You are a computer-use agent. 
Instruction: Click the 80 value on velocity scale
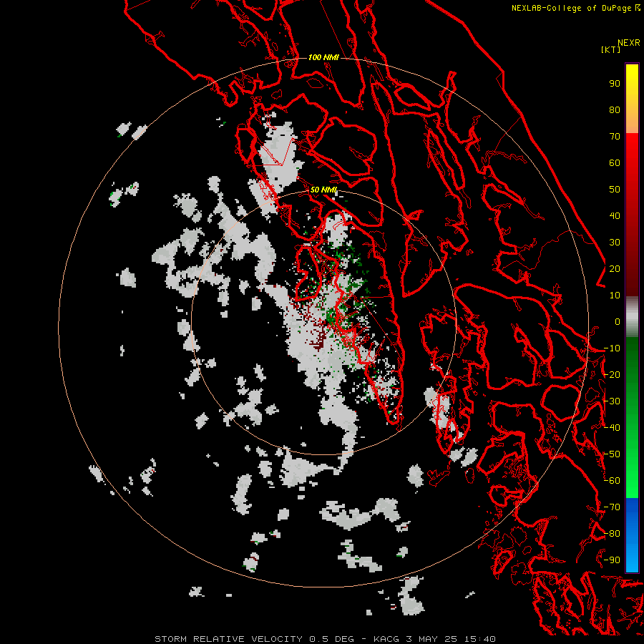point(615,110)
